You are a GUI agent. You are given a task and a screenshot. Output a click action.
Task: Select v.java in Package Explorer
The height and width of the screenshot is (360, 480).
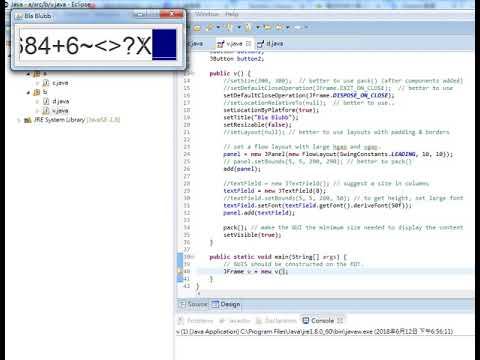56,110
